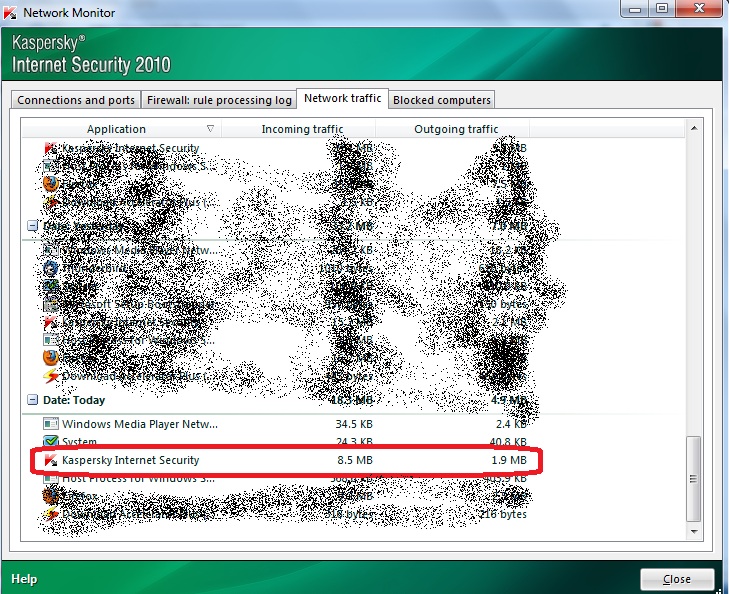Click the Kaspersky Internet Security icon under Date: Today
This screenshot has height=594, width=729.
[51, 460]
